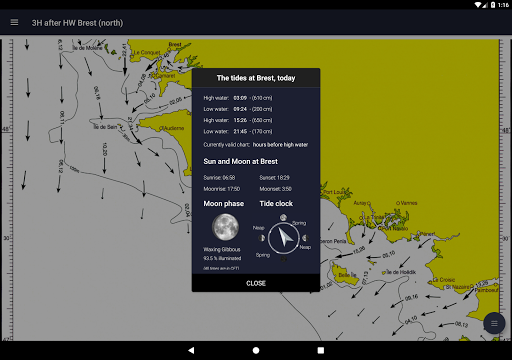Viewport: 512px width, 360px height.
Task: Click the full moon phase image
Action: pos(225,227)
